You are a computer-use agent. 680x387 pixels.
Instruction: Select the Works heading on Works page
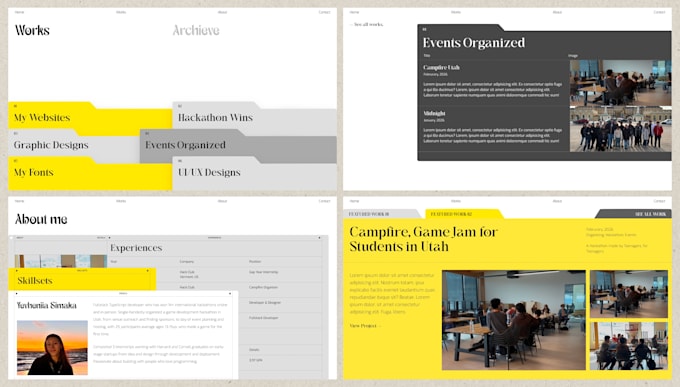point(32,30)
